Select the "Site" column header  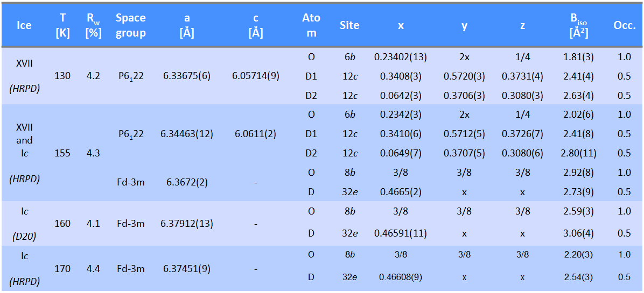tap(349, 25)
